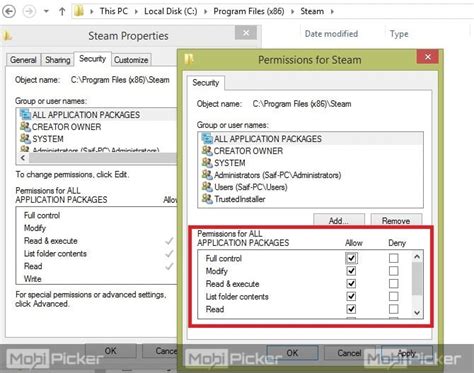Check Deny checkbox for List folder contents
The height and width of the screenshot is (373, 474).
[x=393, y=296]
